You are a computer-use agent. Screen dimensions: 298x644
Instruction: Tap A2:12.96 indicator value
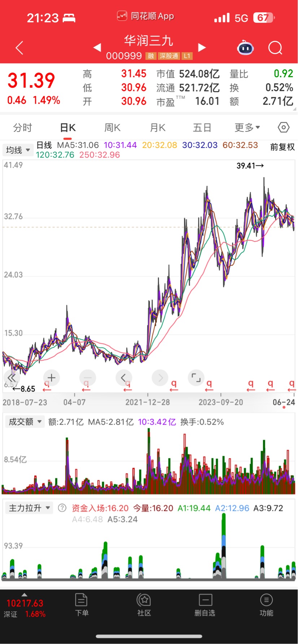[x=232, y=508]
